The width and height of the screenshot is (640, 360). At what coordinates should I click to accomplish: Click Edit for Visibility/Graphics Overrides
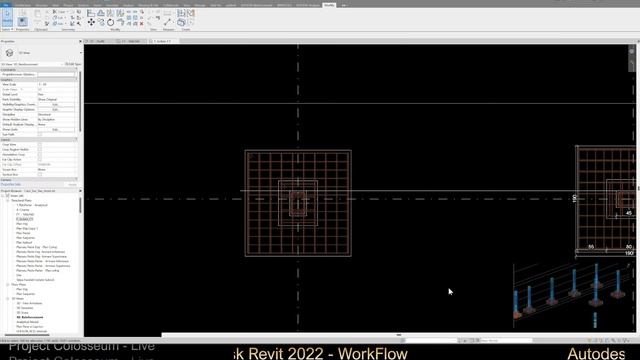click(x=56, y=104)
